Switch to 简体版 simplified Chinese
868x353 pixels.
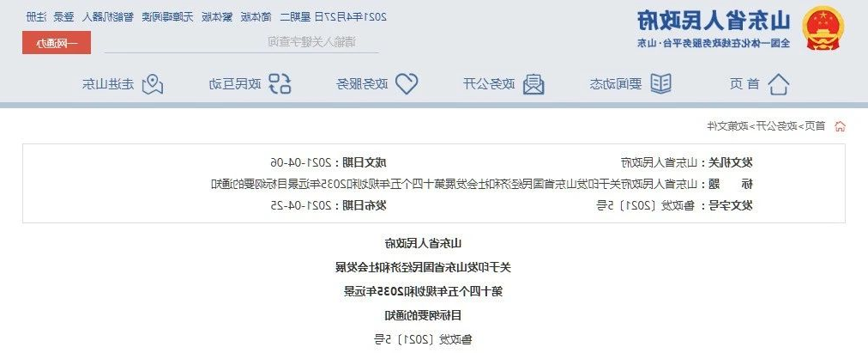[x=256, y=16]
